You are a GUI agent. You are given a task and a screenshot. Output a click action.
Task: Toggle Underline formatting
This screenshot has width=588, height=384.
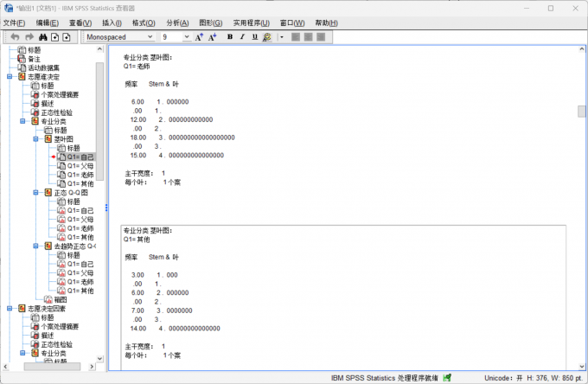point(255,36)
